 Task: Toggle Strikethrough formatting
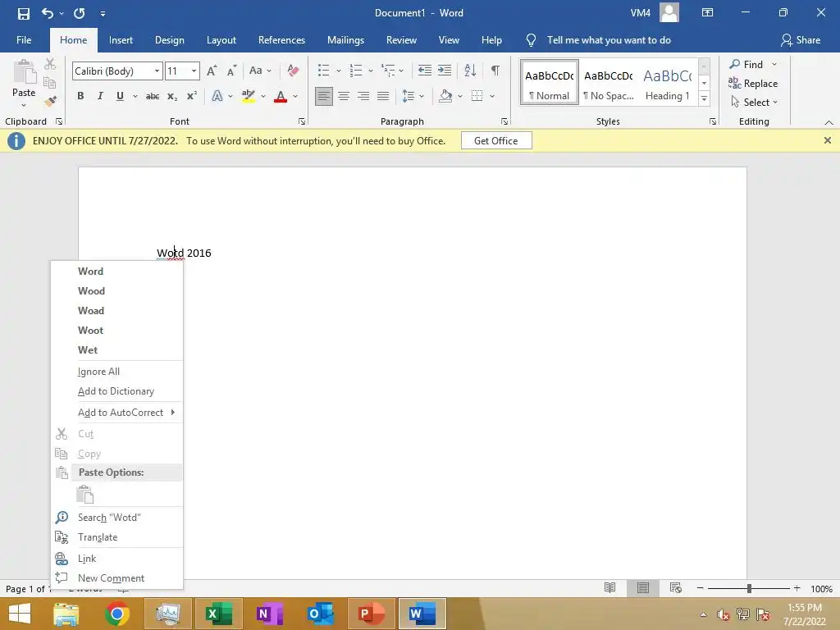click(x=153, y=97)
